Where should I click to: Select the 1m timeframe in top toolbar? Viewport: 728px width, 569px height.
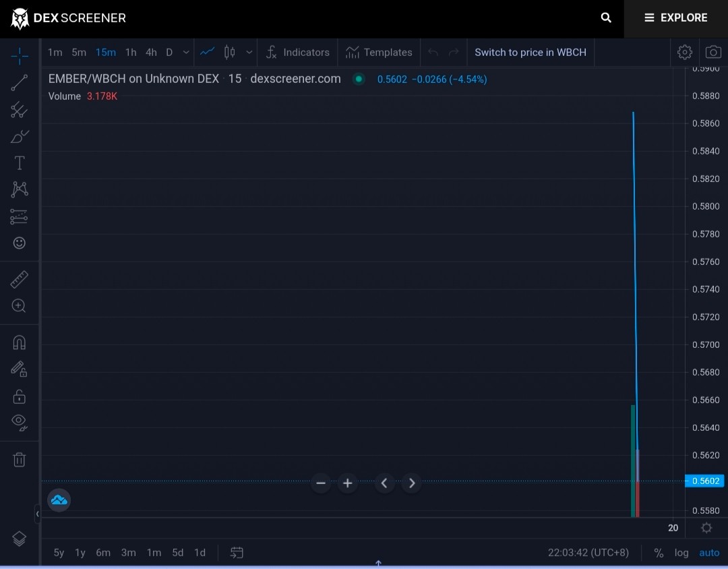click(55, 53)
